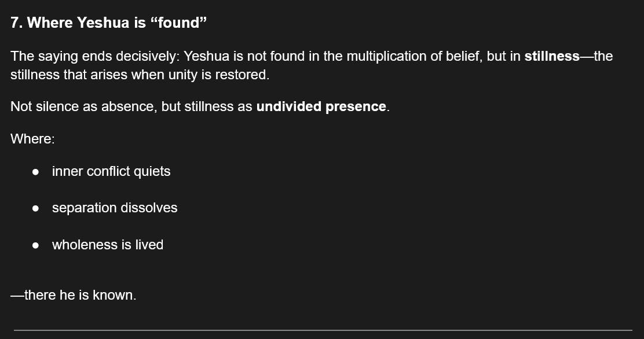Click the bullet dot before "separation dissolves"
Image resolution: width=644 pixels, height=339 pixels.
point(36,208)
